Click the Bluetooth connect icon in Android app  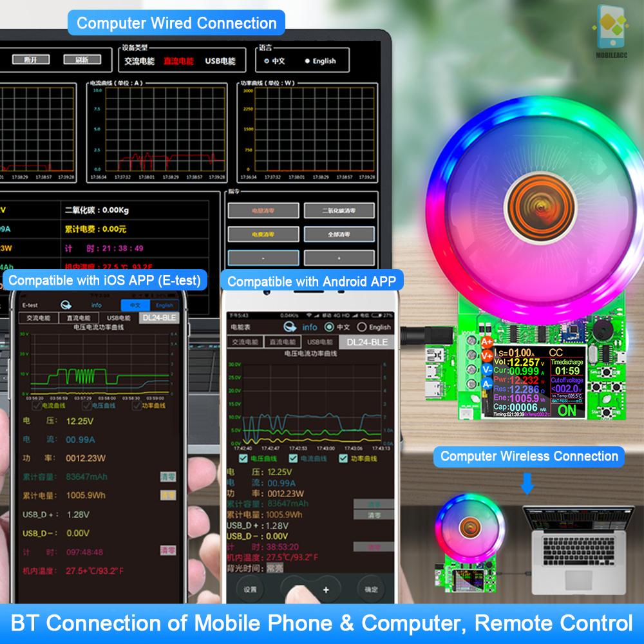(290, 327)
